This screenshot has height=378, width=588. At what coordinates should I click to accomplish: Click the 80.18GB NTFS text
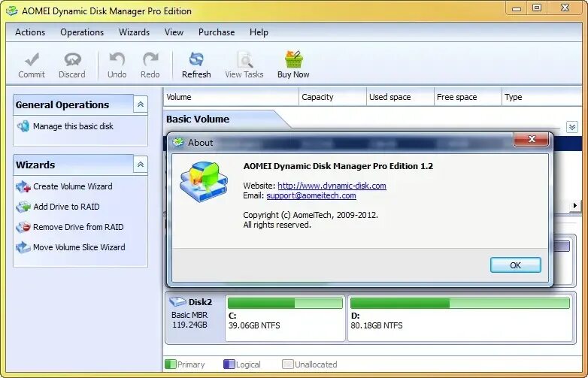[x=377, y=325]
